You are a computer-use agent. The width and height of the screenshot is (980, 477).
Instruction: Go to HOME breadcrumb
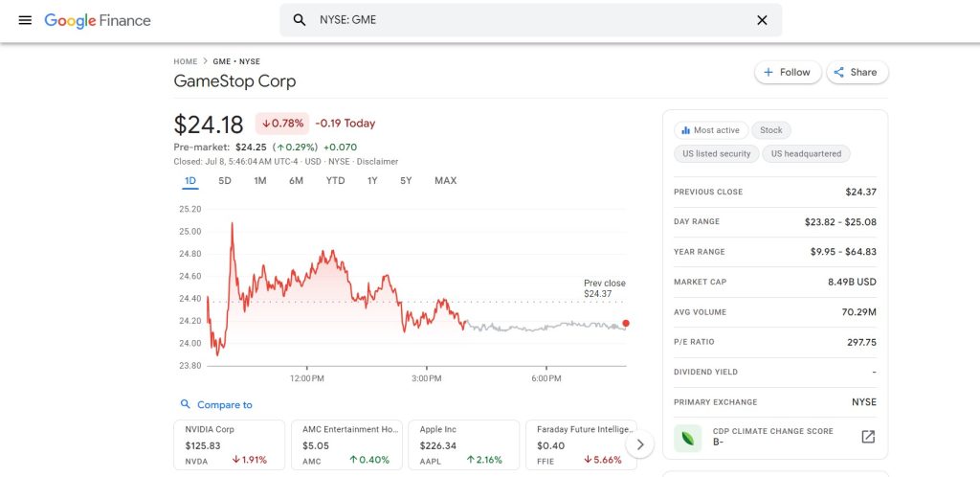[186, 61]
